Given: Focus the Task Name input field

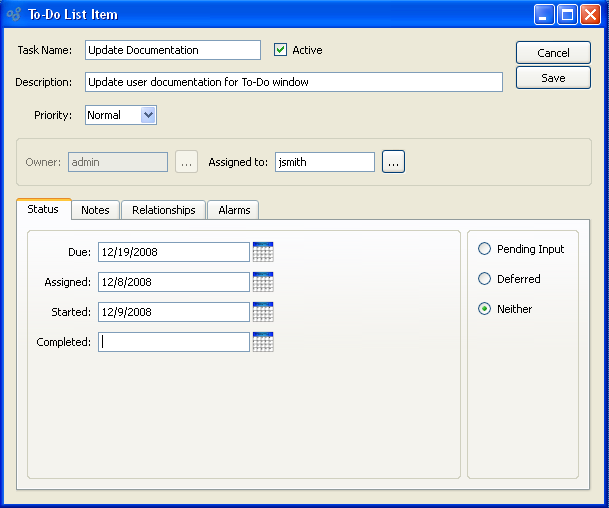Looking at the screenshot, I should (x=172, y=50).
